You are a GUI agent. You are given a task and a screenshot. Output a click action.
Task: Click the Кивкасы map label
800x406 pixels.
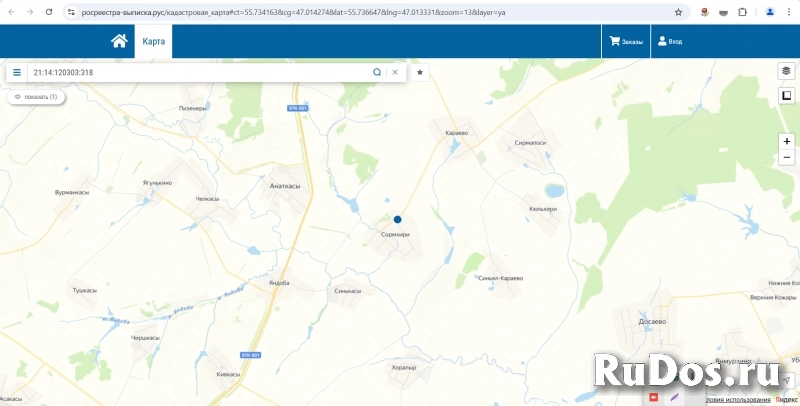tap(228, 374)
